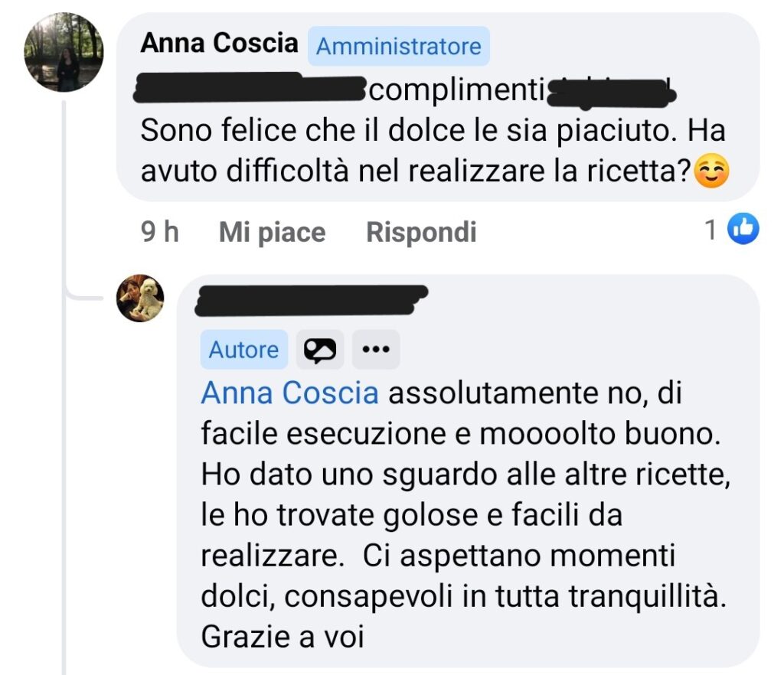Click the reply text ending 'Grazie a voi'
The image size is (784, 675).
459,516
